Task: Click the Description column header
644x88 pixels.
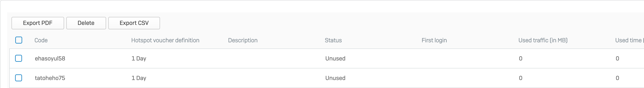Action: (243, 40)
